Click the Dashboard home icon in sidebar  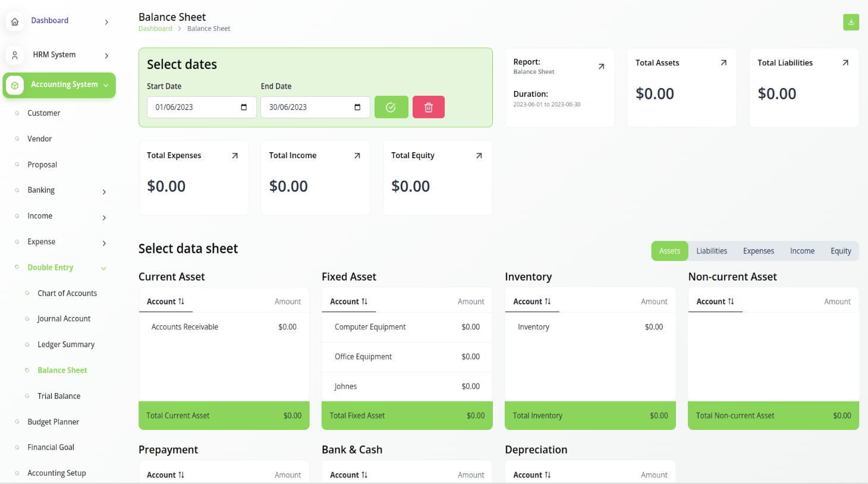point(15,21)
